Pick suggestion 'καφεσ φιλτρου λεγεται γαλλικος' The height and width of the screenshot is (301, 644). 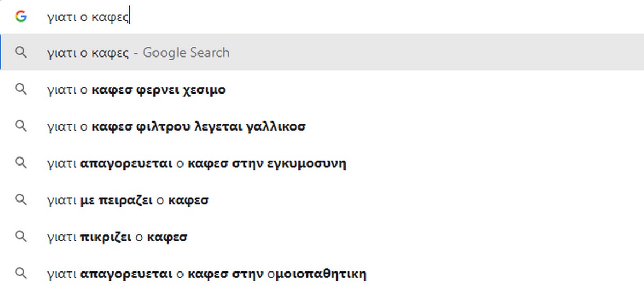[x=176, y=127]
